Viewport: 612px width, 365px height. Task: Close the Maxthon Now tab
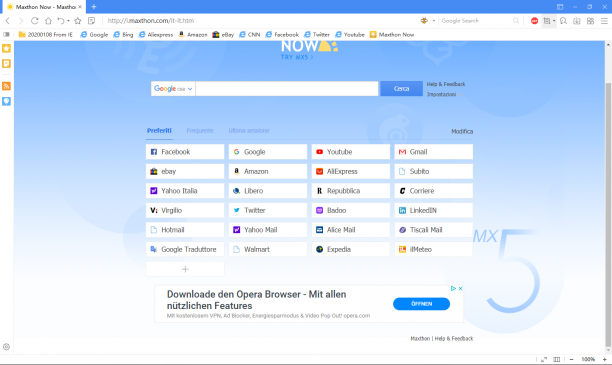[x=80, y=7]
